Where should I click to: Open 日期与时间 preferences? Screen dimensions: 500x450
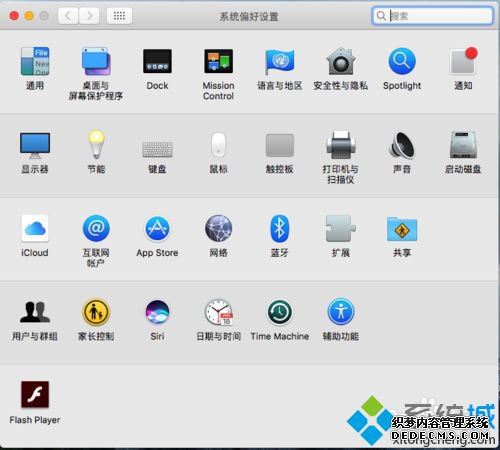(218, 312)
